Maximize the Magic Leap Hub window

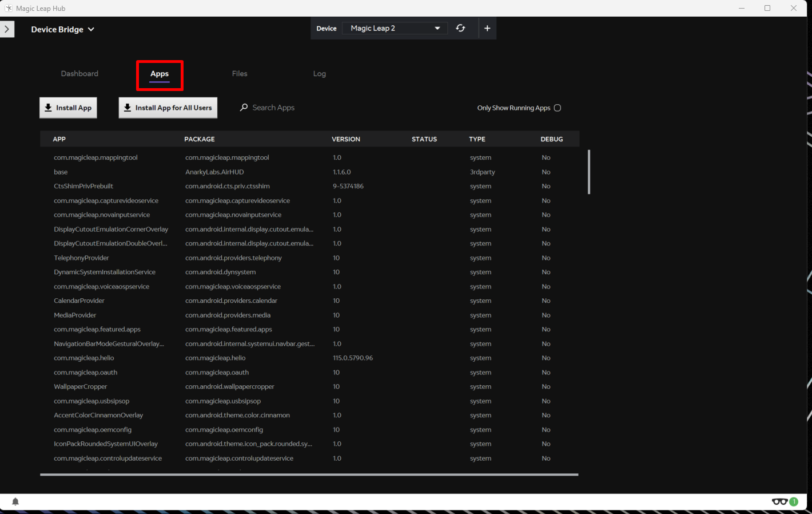point(767,8)
